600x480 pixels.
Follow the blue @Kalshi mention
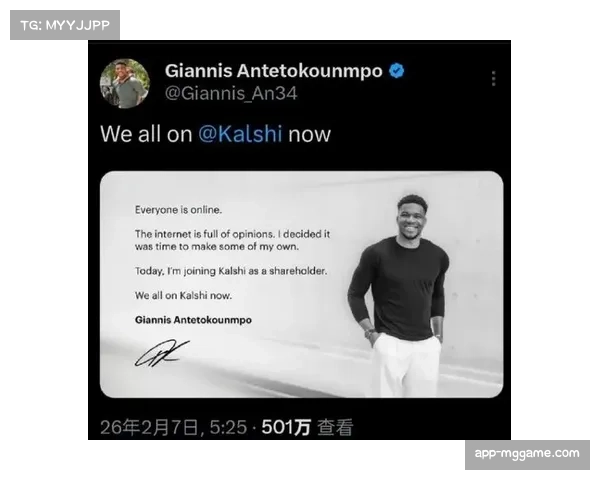pyautogui.click(x=240, y=134)
